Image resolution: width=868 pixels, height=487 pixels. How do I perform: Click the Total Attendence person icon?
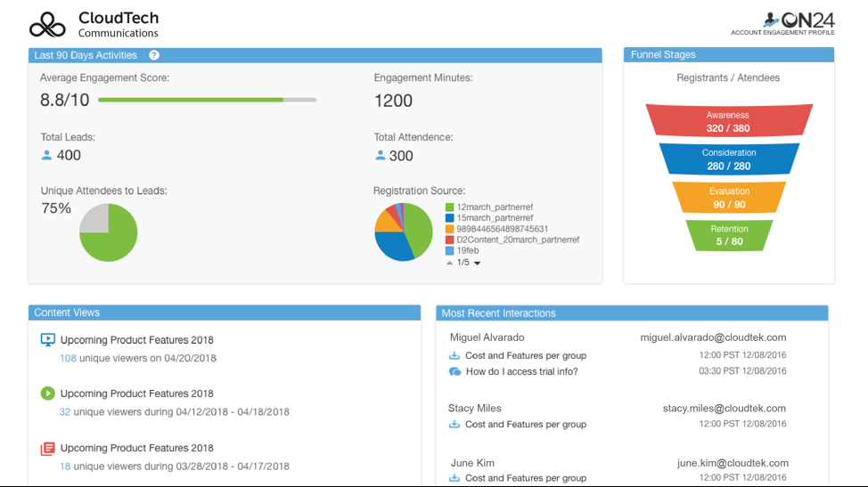pyautogui.click(x=380, y=155)
